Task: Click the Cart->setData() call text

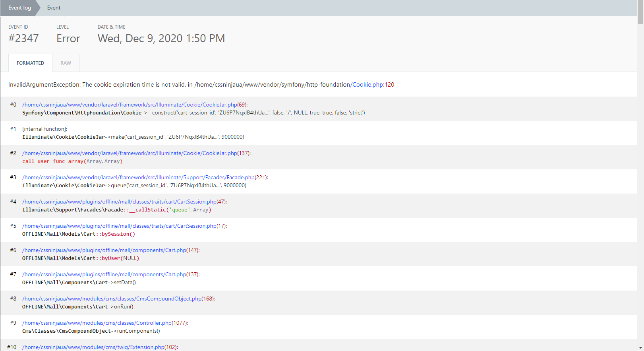Action: point(79,283)
